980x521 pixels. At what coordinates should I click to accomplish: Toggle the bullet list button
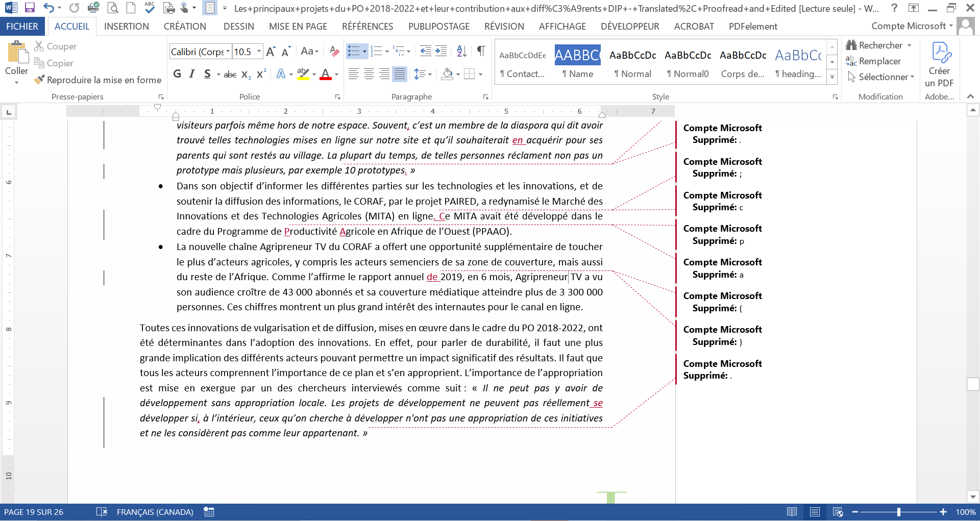(x=353, y=51)
